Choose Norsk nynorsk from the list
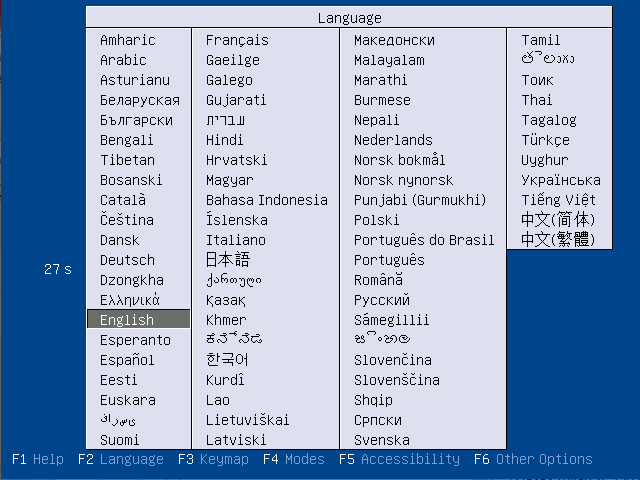 click(x=403, y=180)
